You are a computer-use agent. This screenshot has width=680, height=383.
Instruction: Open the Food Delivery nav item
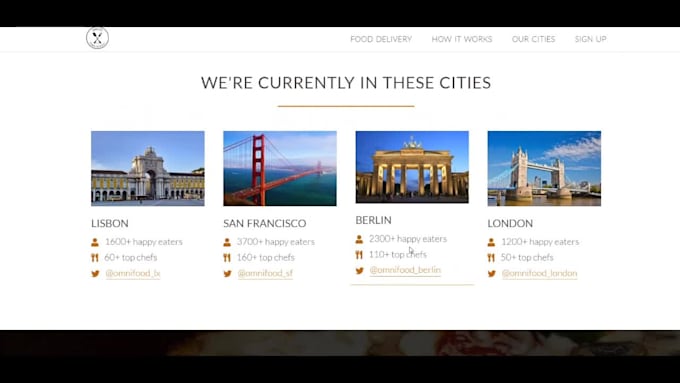(x=381, y=39)
